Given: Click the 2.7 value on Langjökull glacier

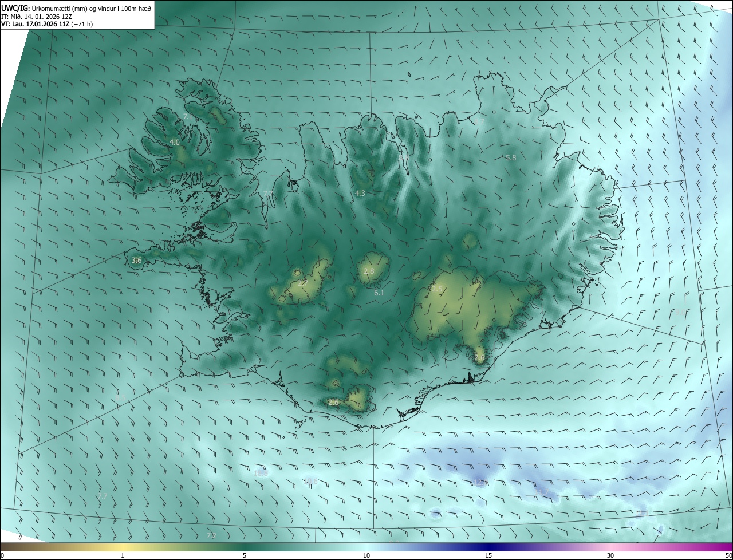Looking at the screenshot, I should 303,283.
